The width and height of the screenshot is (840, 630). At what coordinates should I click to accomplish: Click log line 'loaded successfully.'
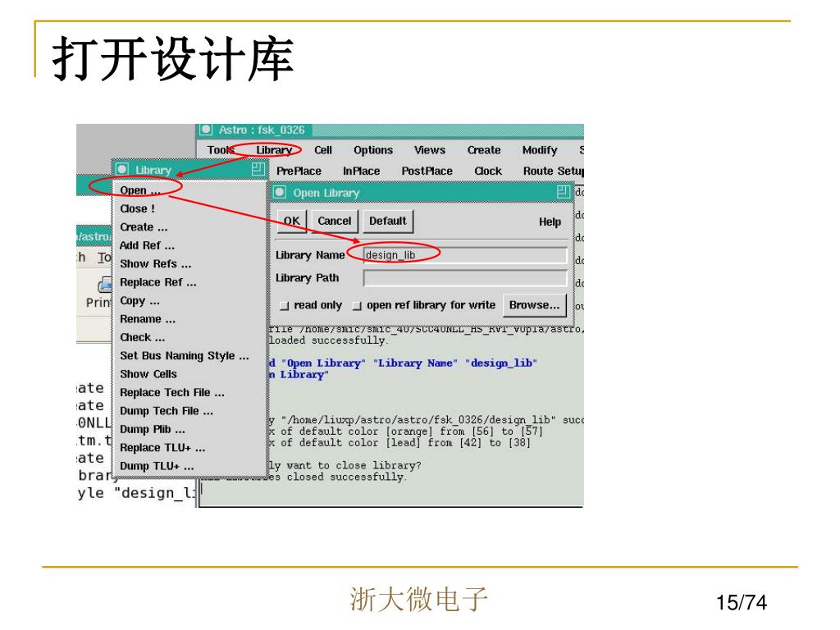point(328,340)
